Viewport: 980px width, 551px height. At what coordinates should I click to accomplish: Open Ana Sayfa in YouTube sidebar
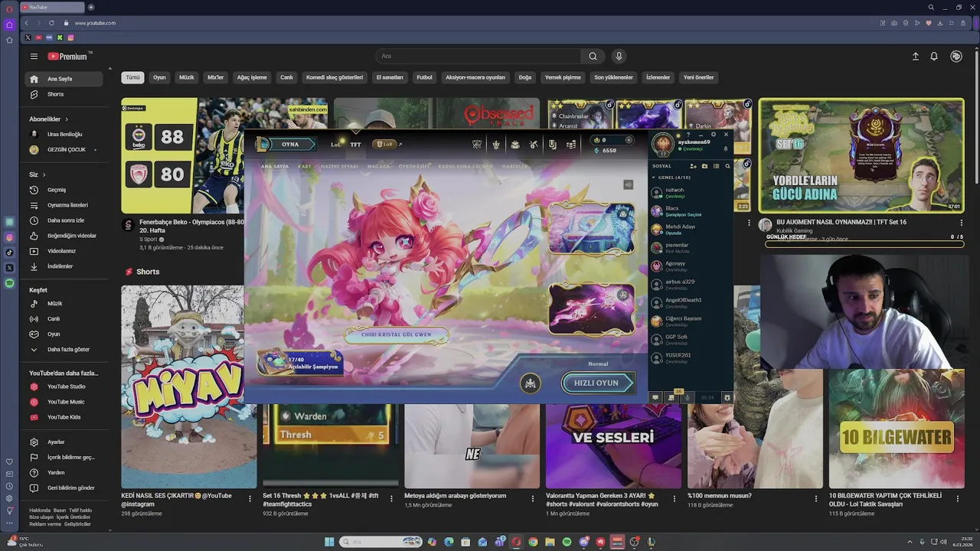click(x=65, y=79)
